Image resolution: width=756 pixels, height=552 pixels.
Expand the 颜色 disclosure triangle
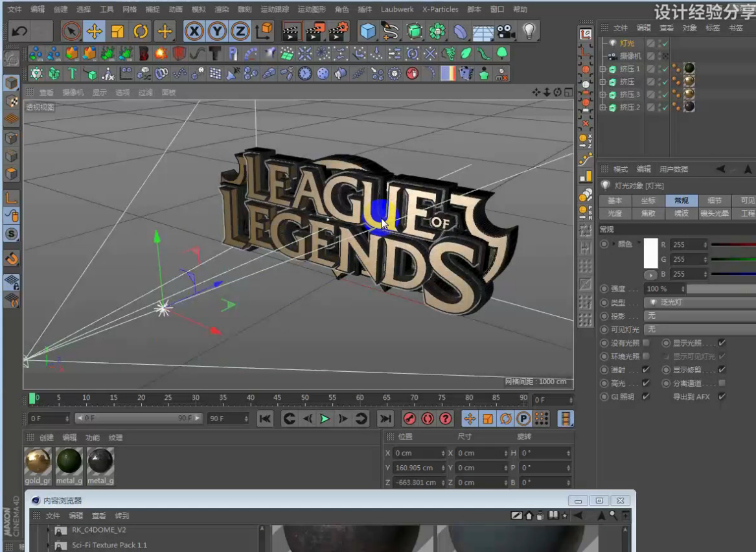click(613, 244)
